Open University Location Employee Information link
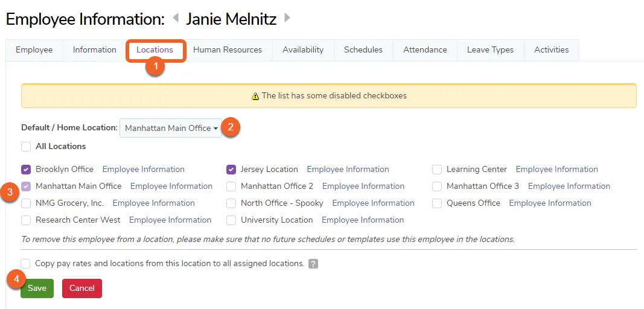Screen dimensions: 644x309 coord(363,220)
